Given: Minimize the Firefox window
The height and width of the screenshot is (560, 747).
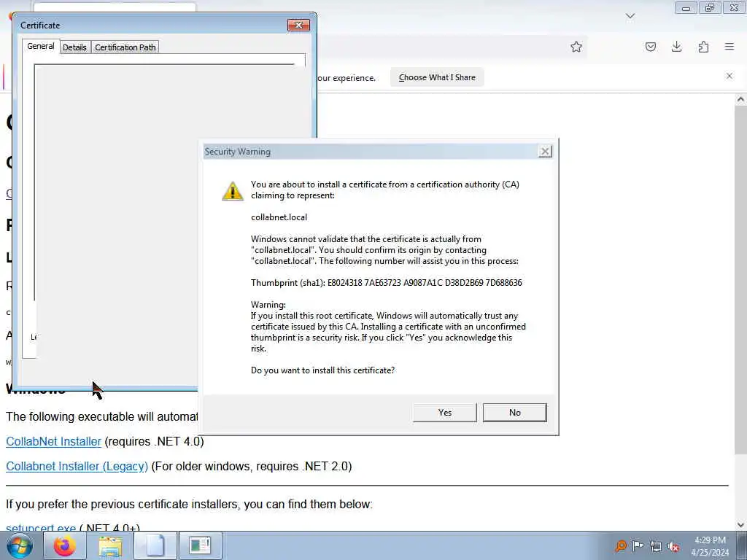Looking at the screenshot, I should click(x=686, y=8).
